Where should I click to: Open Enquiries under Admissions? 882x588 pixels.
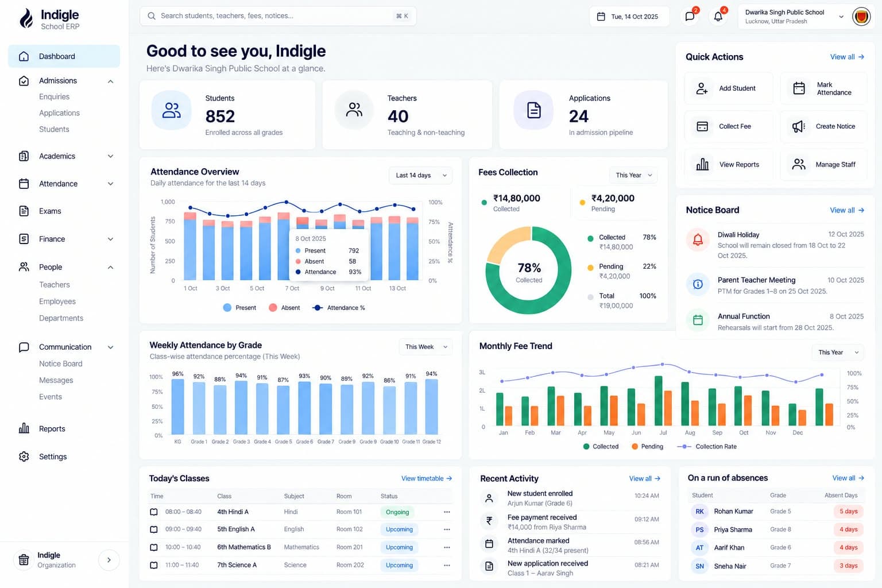pyautogui.click(x=54, y=96)
